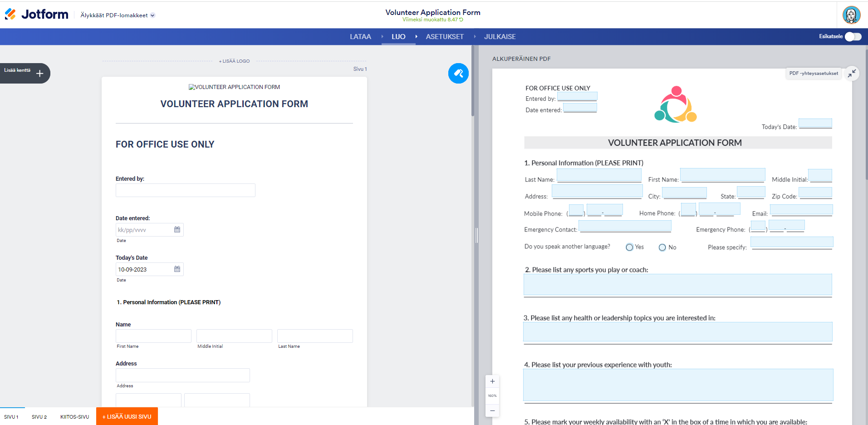
Task: Click the PDF organization logo image
Action: (x=676, y=104)
